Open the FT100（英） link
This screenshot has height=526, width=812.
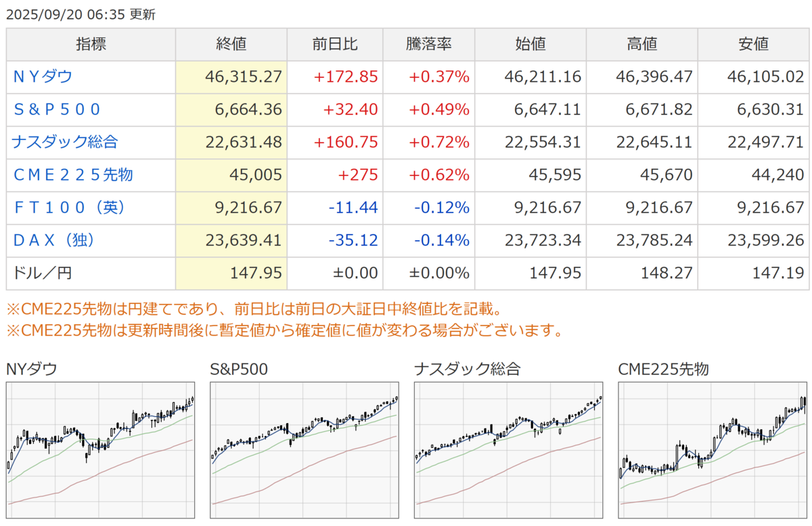click(x=69, y=207)
